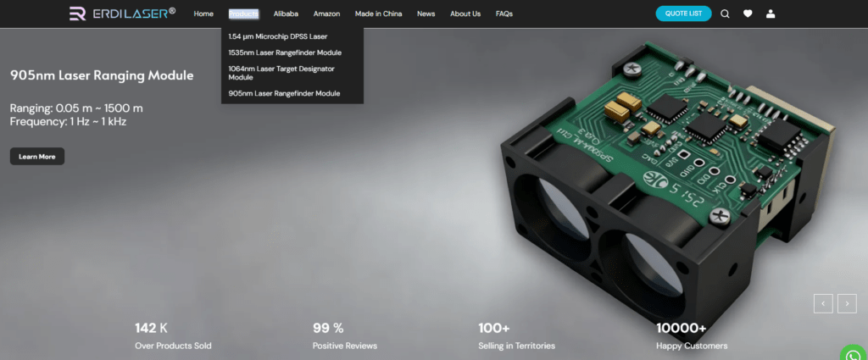Click the 100+ Selling in Territories stat
The width and height of the screenshot is (868, 360).
pos(516,336)
